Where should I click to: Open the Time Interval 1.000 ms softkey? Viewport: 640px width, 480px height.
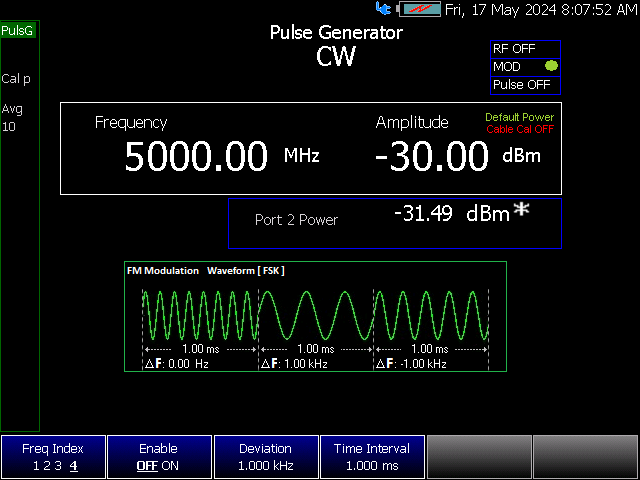[x=372, y=457]
